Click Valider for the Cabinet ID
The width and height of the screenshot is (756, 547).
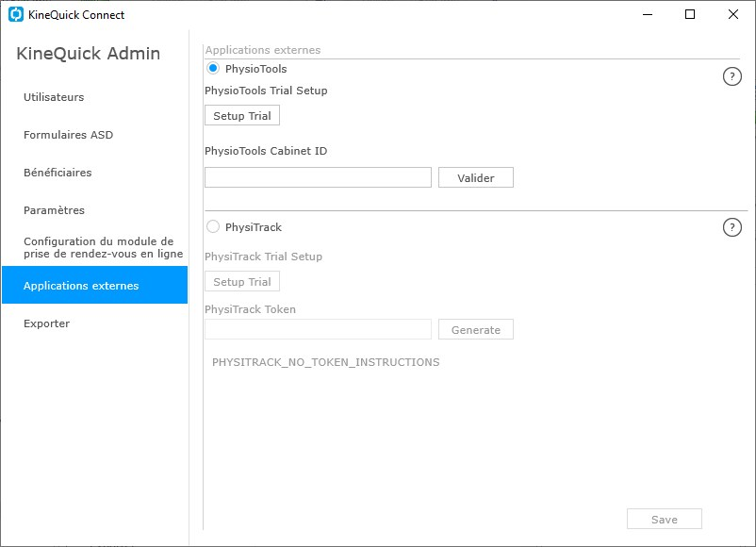tap(475, 177)
